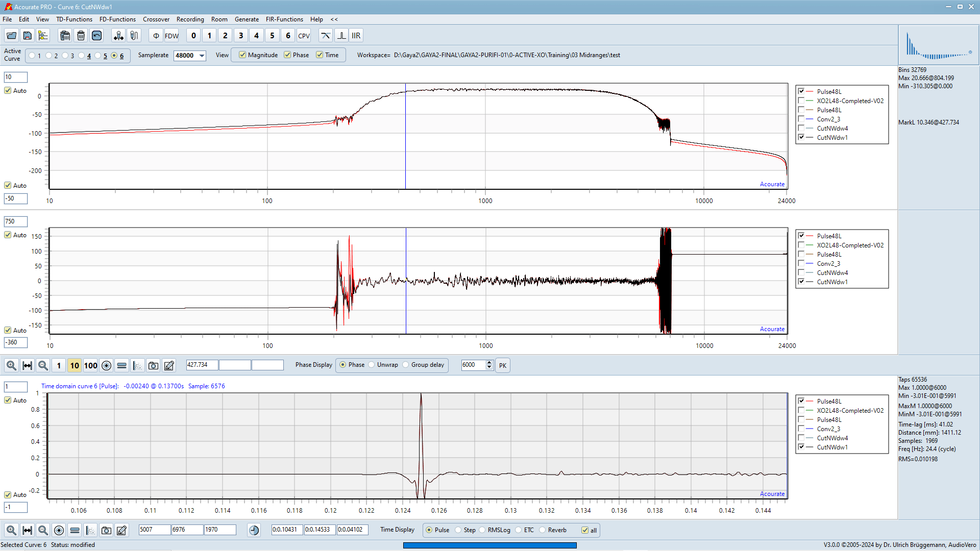The height and width of the screenshot is (551, 980).
Task: Delete the active curve using the trash icon
Action: (81, 36)
